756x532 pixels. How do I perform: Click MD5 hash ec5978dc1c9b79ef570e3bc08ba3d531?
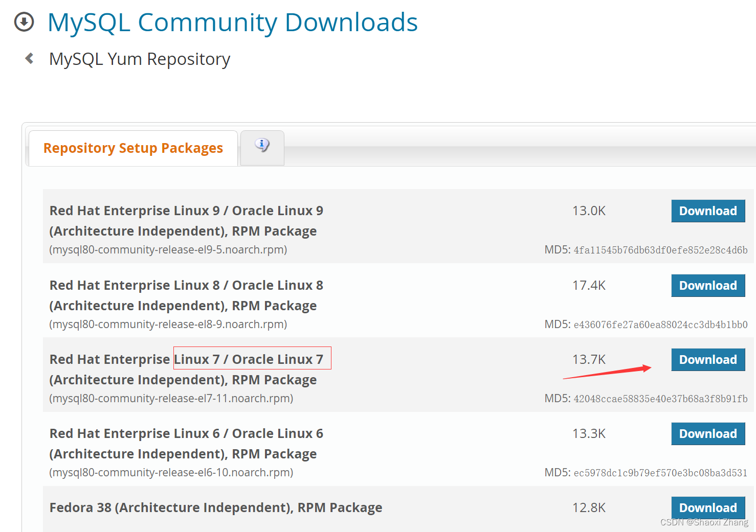(660, 473)
